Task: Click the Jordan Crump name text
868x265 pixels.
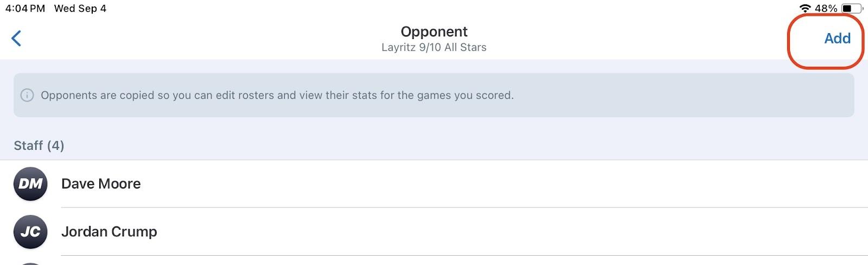Action: point(109,232)
